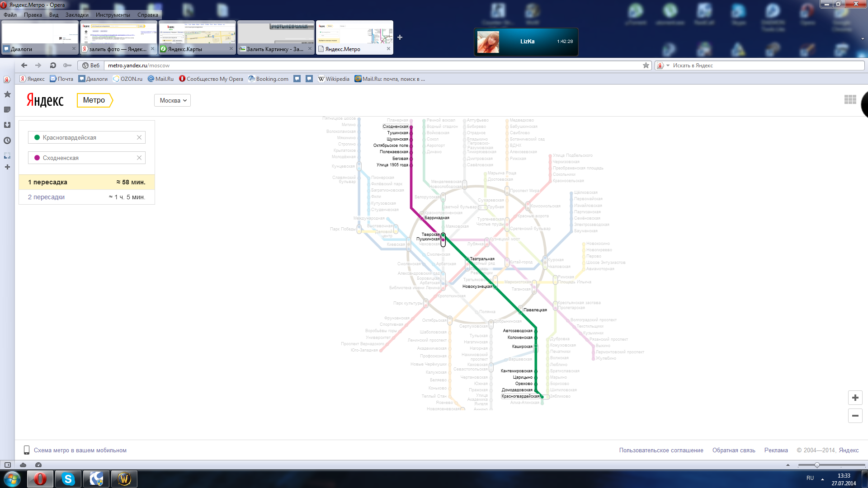Adjust the page zoom slider handle
The width and height of the screenshot is (868, 488).
coord(817,465)
